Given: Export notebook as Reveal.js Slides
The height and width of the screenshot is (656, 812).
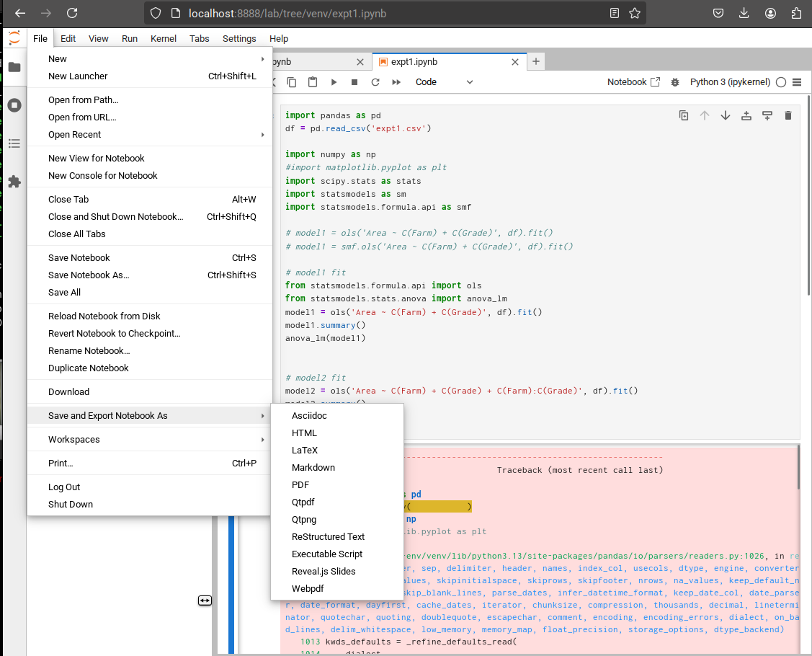Looking at the screenshot, I should click(337, 572).
